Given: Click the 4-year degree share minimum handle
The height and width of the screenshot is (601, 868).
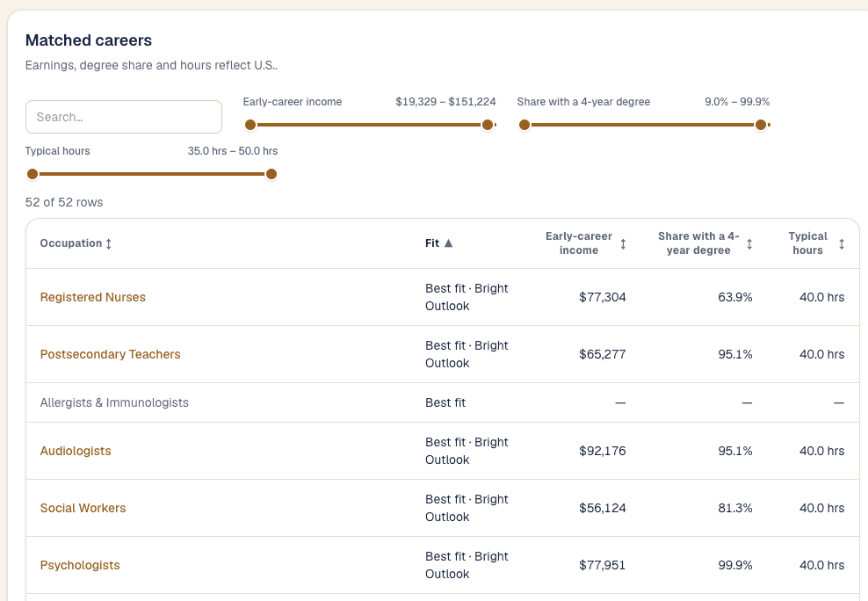Looking at the screenshot, I should pos(524,125).
